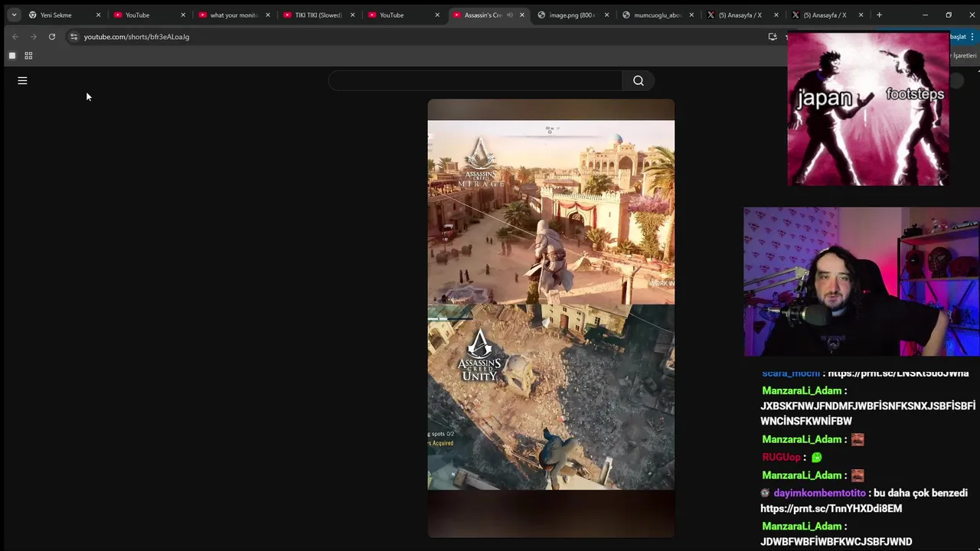Click the Assassin's Creed Mirage video half

pyautogui.click(x=551, y=212)
